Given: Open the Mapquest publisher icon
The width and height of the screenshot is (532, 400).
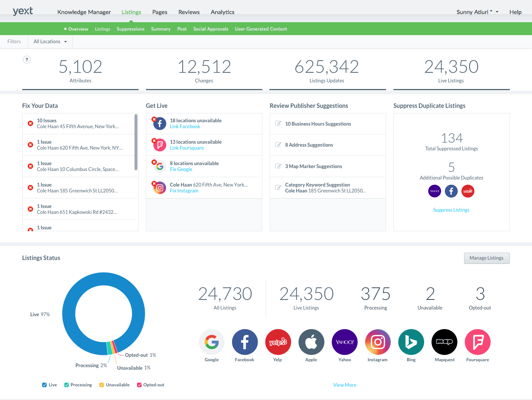Looking at the screenshot, I should pyautogui.click(x=444, y=342).
